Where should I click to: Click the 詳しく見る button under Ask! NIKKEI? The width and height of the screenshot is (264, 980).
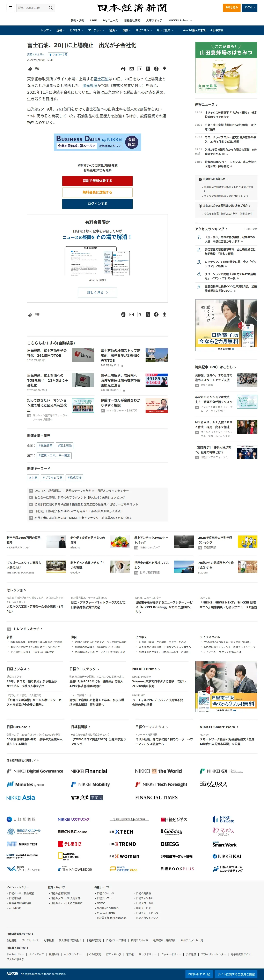click(x=97, y=293)
